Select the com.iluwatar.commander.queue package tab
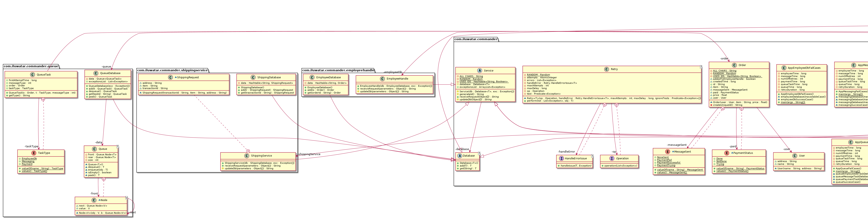Viewport: 868px width, 219px height. (x=31, y=66)
